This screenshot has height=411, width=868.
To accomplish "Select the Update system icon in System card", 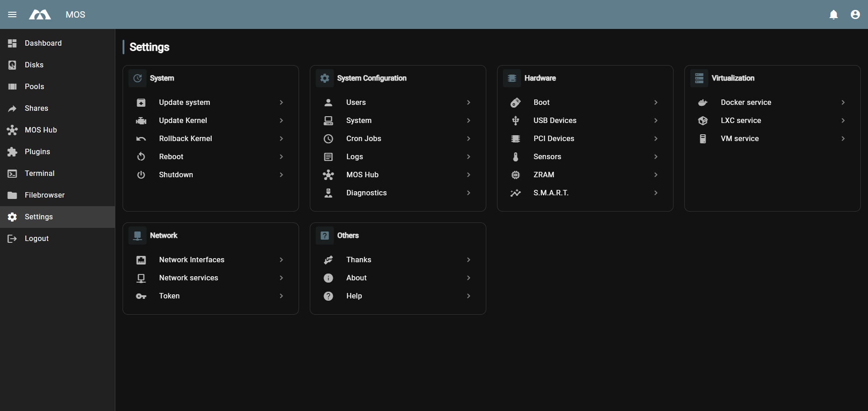I will tap(141, 102).
